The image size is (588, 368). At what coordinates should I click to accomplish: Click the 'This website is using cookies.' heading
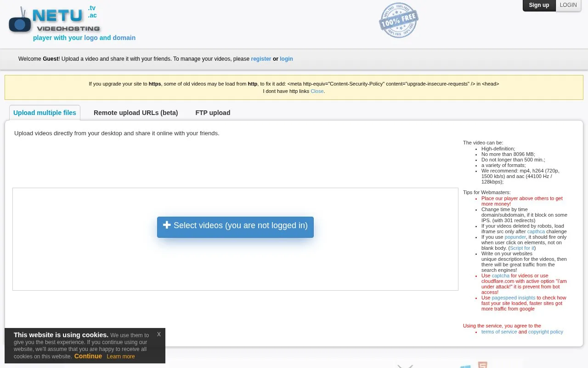(x=61, y=335)
